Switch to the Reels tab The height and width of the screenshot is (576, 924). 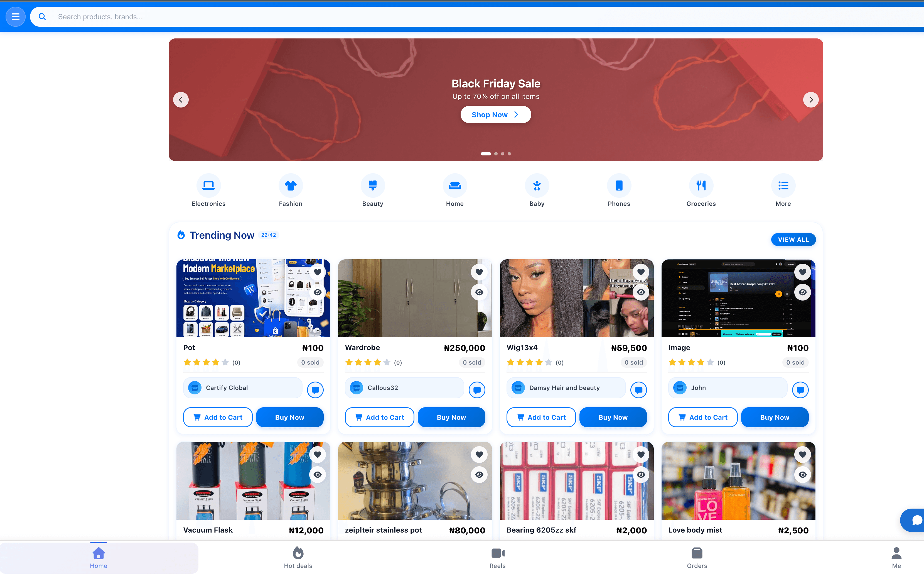pyautogui.click(x=498, y=558)
